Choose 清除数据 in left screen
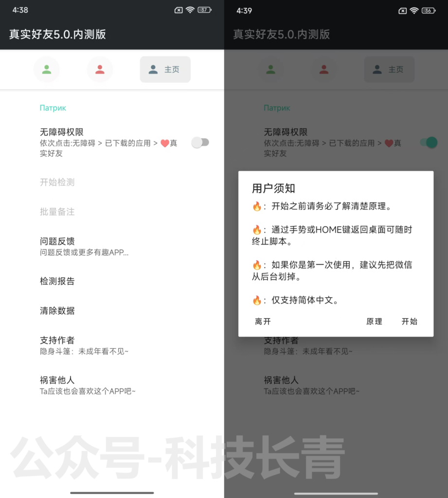Screen dimensions: 448x498 (x=112, y=311)
